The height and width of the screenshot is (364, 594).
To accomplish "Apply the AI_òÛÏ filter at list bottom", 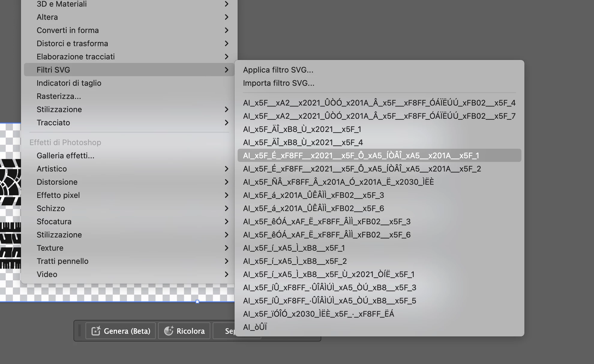I will pos(255,327).
